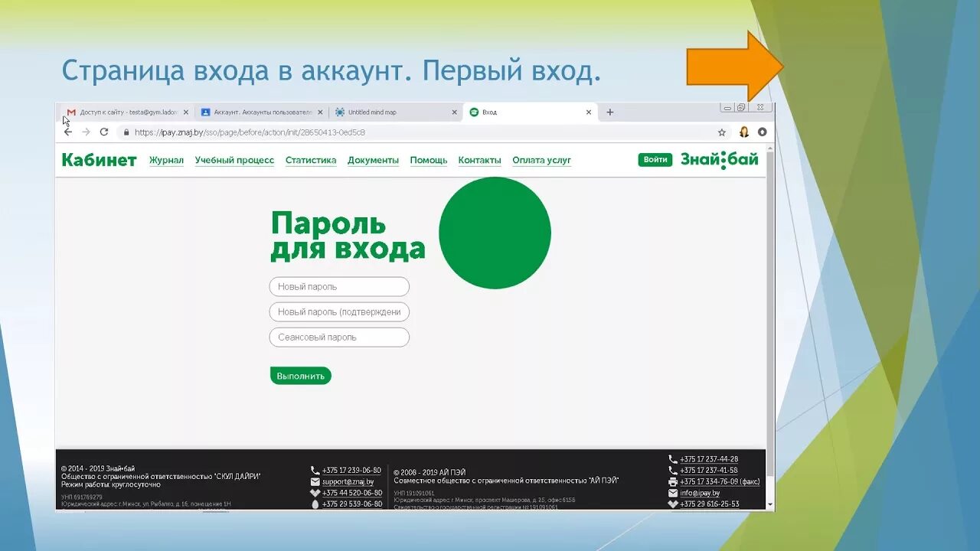
Task: Click phone link +375 44 520-06-80
Action: pyautogui.click(x=352, y=493)
